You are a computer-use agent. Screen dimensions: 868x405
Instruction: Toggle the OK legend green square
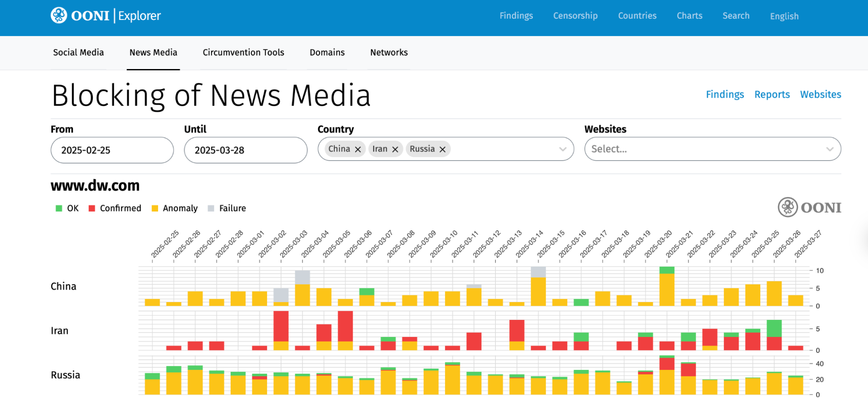pos(59,208)
